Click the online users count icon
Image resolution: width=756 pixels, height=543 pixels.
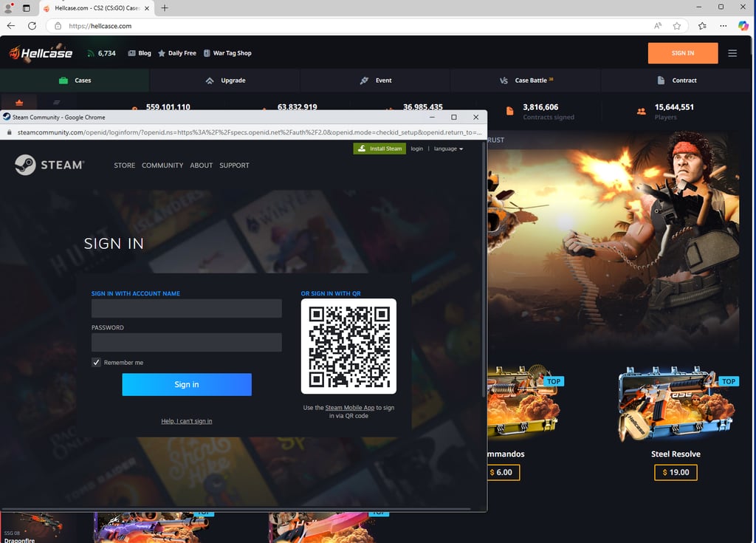91,54
